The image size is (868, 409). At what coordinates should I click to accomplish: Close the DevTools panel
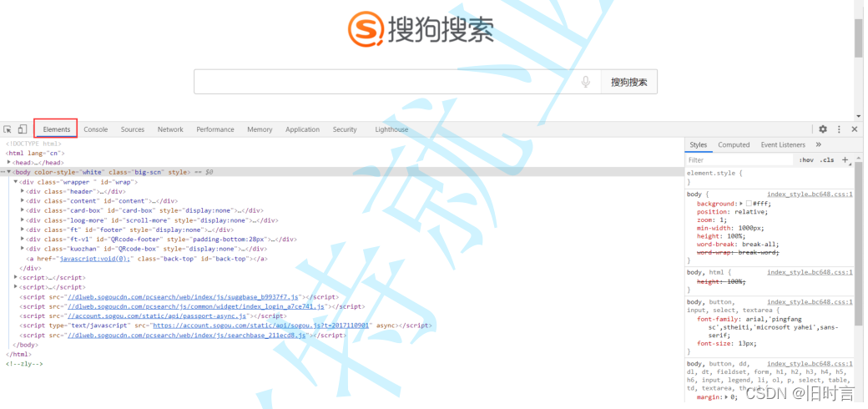tap(854, 129)
